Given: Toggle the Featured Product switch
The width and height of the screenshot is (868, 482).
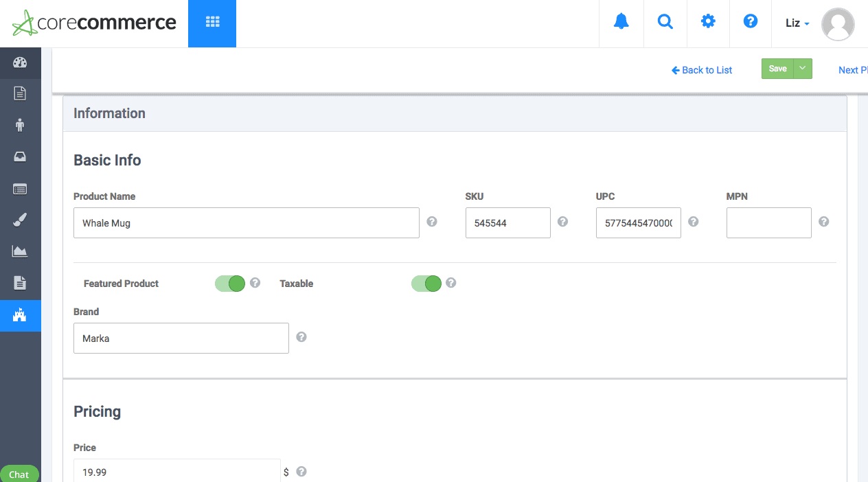Looking at the screenshot, I should (230, 284).
